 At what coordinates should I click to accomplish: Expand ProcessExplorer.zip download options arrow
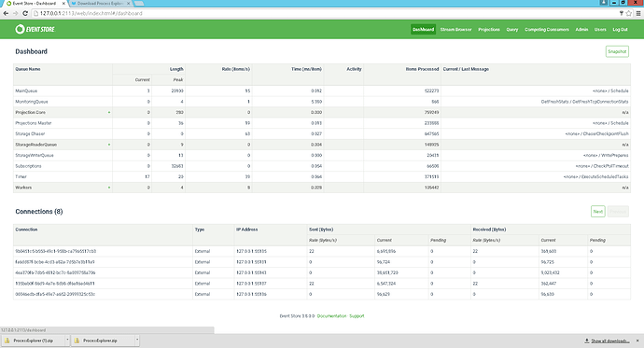[137, 341]
